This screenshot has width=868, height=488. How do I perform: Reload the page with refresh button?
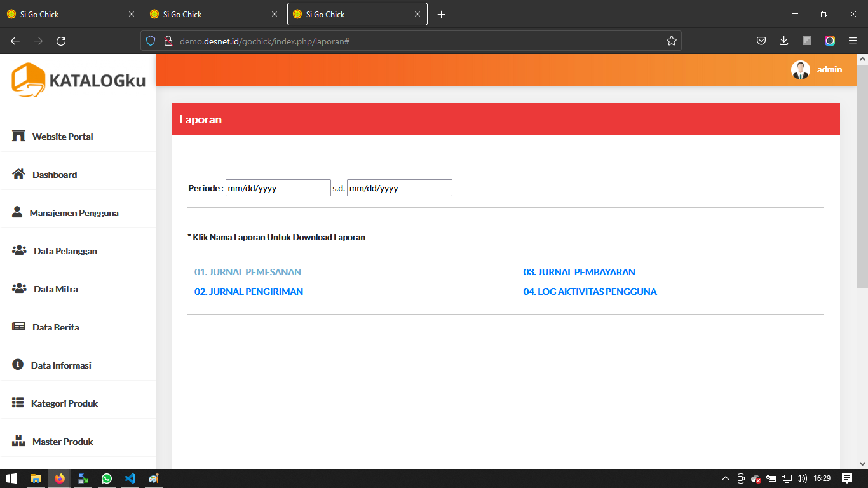(x=61, y=41)
